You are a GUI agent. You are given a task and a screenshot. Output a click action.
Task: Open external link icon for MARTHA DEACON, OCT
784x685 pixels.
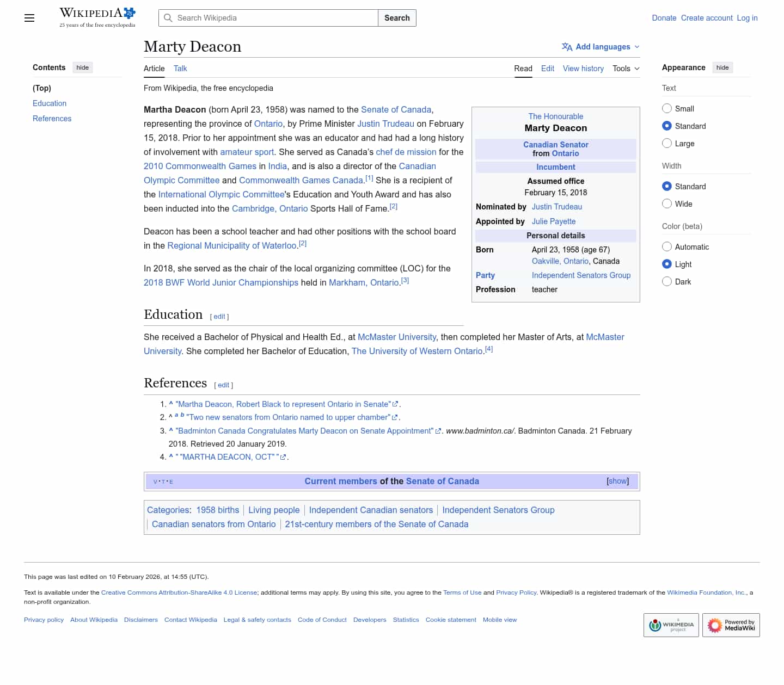pyautogui.click(x=283, y=458)
